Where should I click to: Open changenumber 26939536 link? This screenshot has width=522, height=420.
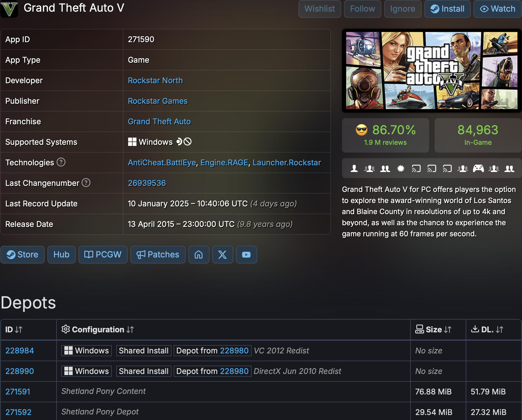(x=147, y=183)
